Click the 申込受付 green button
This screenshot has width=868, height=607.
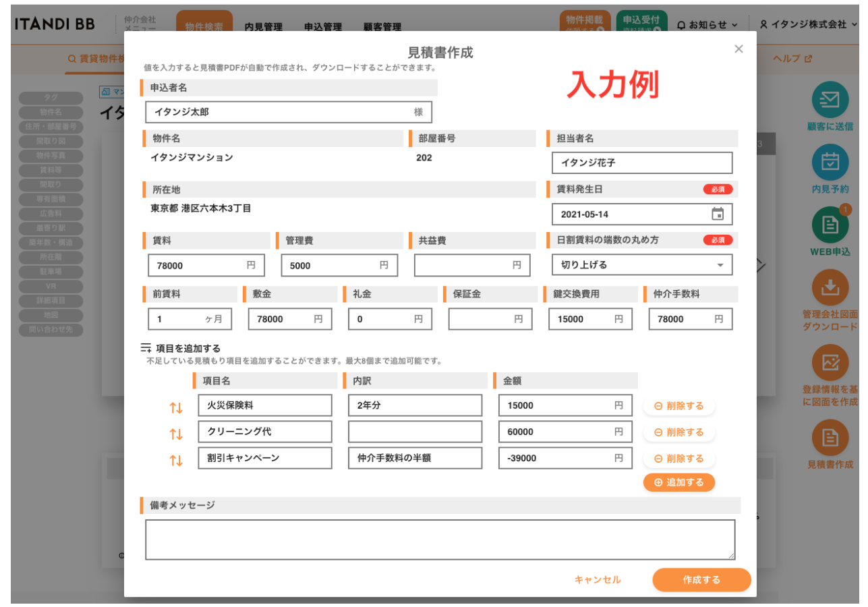pos(641,23)
